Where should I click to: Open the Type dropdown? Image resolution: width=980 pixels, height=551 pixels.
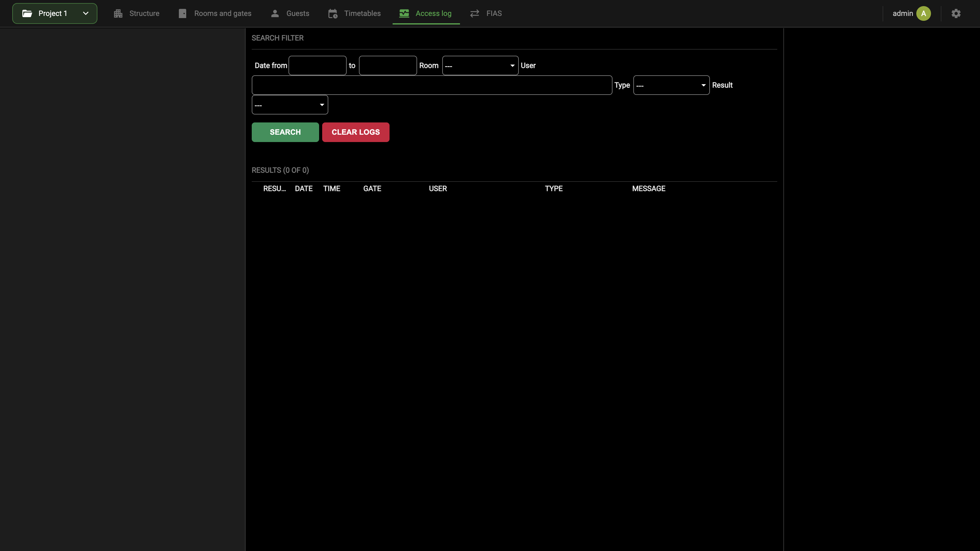671,85
